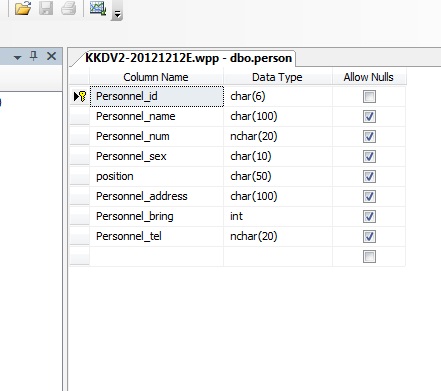
Task: Uncheck Allow Nulls for Personnel_name
Action: 369,117
